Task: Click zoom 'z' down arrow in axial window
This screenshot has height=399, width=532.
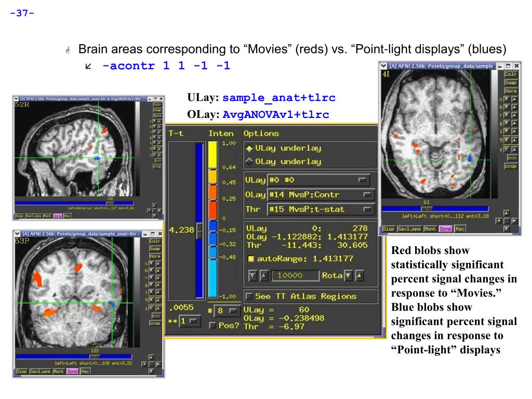Action: (507, 149)
